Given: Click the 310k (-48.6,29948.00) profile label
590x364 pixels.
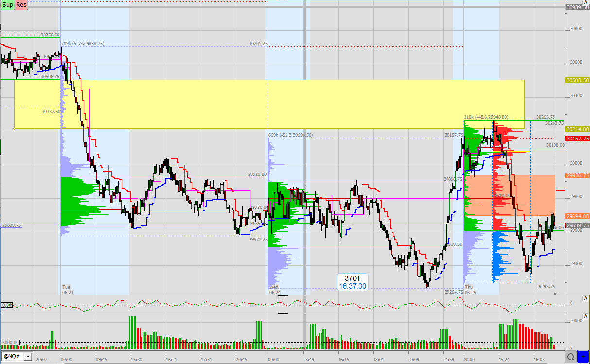Looking at the screenshot, I should [486, 117].
